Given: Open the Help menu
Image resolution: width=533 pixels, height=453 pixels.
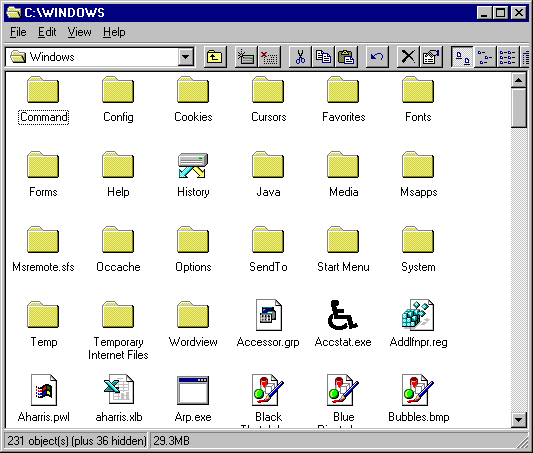Looking at the screenshot, I should tap(114, 32).
